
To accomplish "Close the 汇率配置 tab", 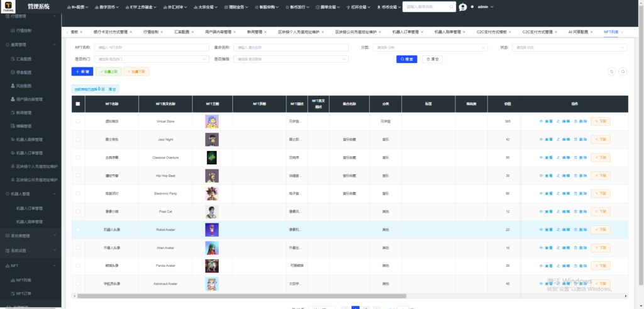I will coord(194,32).
